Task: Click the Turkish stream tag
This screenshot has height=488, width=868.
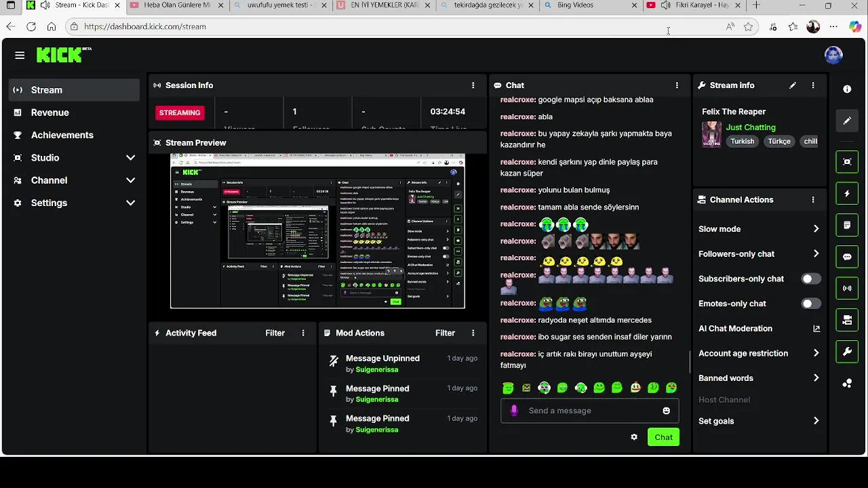Action: [x=742, y=142]
